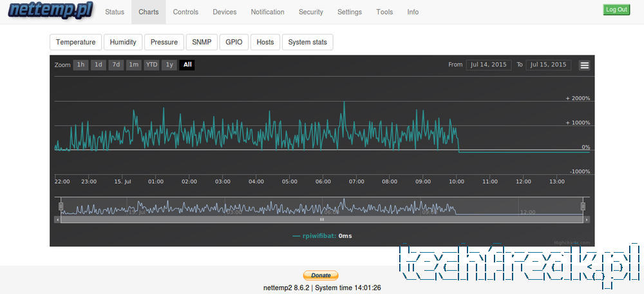Set chart zoom to All
This screenshot has height=294, width=644.
[x=187, y=64]
